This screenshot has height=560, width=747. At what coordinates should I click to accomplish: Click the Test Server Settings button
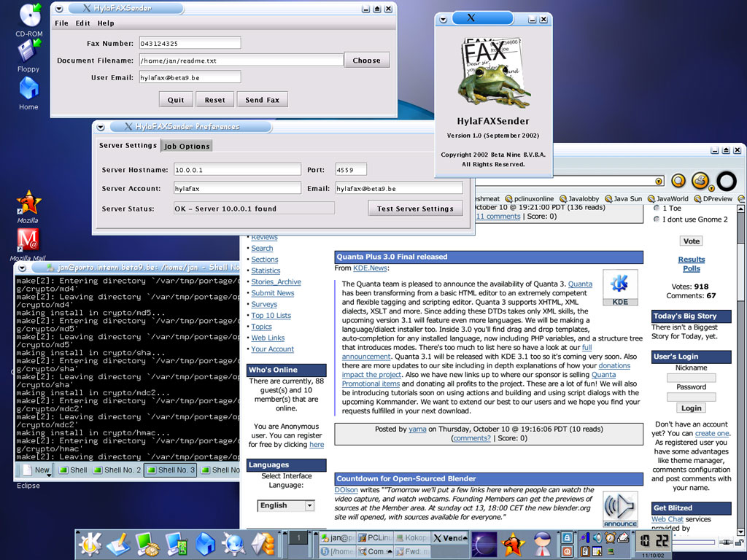(x=415, y=209)
